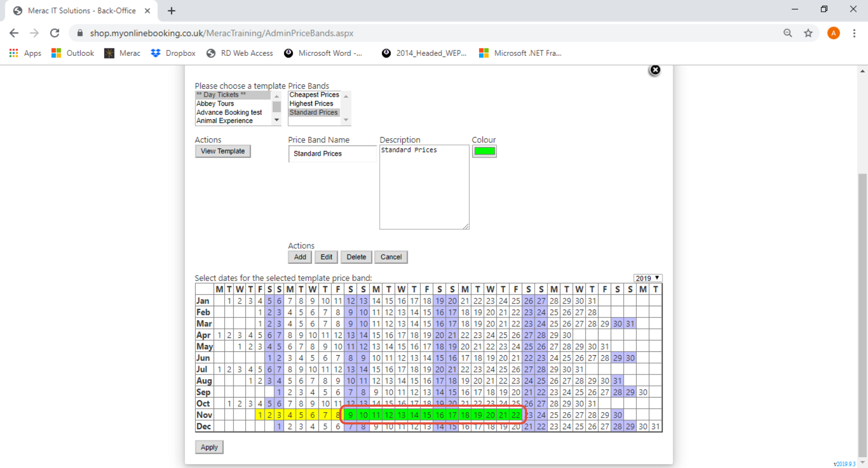Select August 31 in the calendar
This screenshot has height=468, width=868.
click(617, 381)
